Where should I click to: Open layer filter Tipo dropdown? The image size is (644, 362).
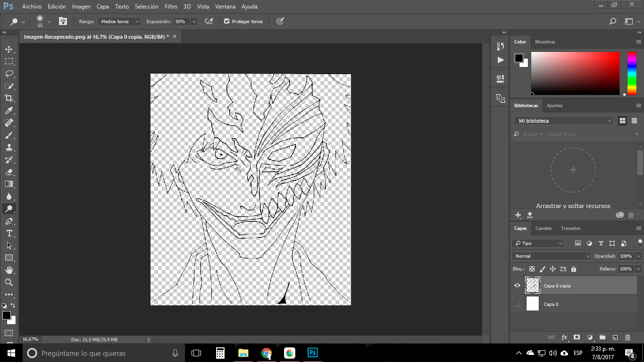click(538, 244)
